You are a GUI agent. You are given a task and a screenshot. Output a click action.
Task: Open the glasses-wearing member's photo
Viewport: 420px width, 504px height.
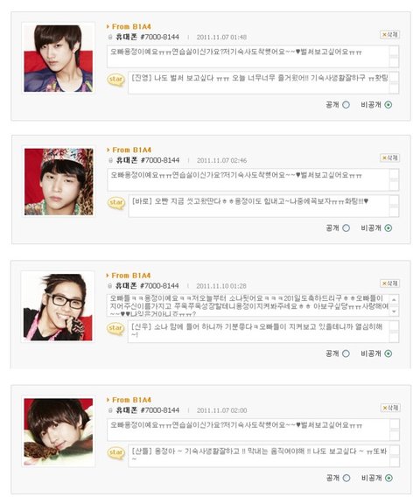[58, 307]
